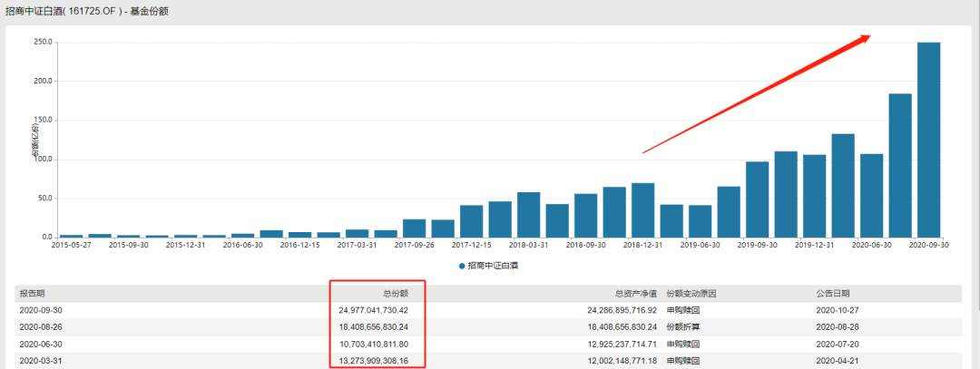Select the 2019-09-30 bar in chart
This screenshot has height=369, width=980.
757,199
